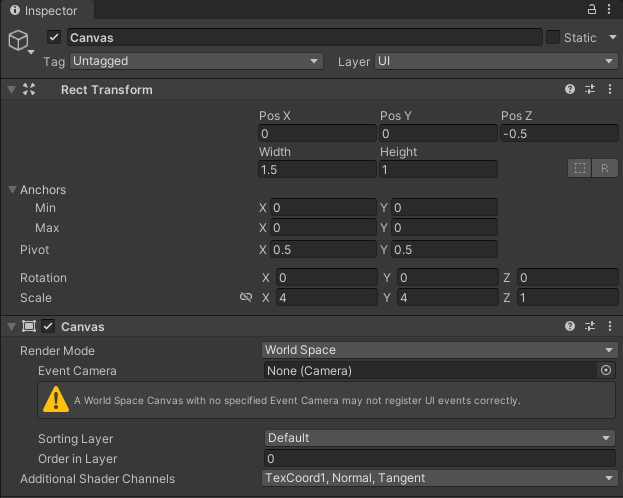
Task: Click Scale Y field showing 4
Action: point(448,297)
